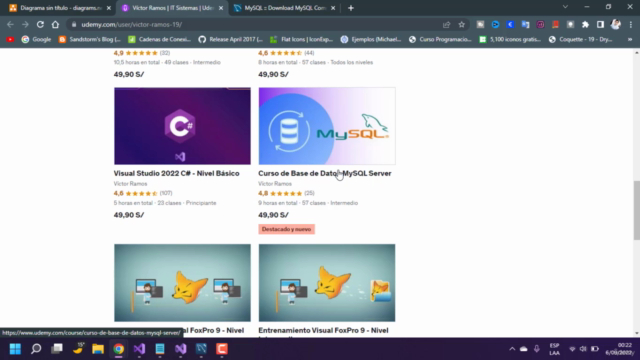Open Release April 2017 GitHub bookmark
The height and width of the screenshot is (360, 640).
click(x=231, y=39)
